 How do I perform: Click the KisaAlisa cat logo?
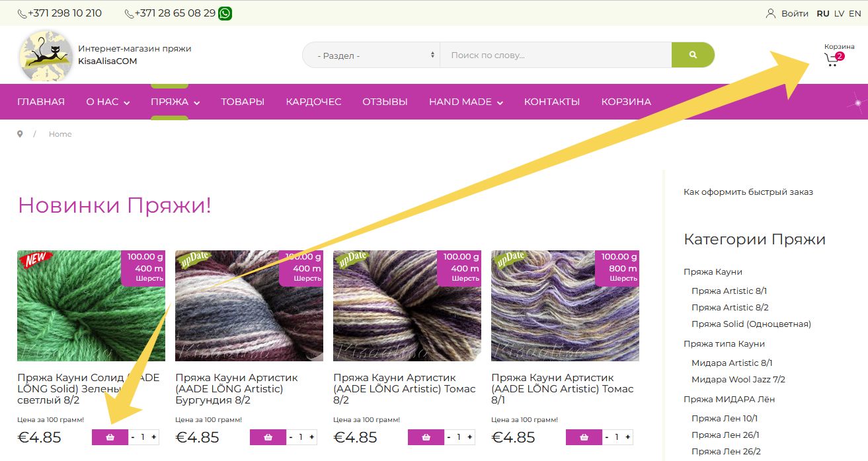pyautogui.click(x=46, y=56)
